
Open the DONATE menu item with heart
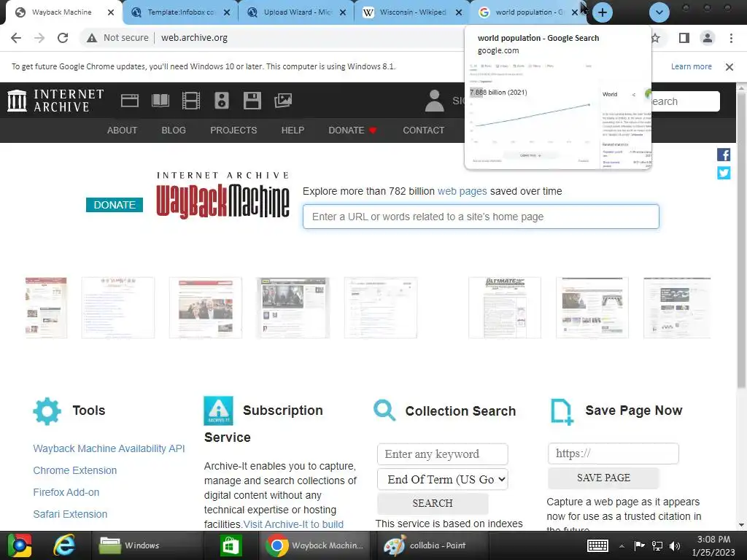click(352, 130)
